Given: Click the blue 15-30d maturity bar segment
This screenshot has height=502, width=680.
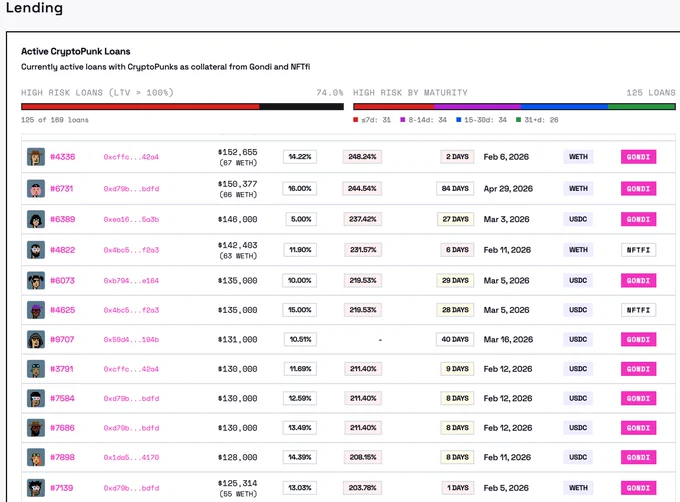Looking at the screenshot, I should pyautogui.click(x=564, y=107).
